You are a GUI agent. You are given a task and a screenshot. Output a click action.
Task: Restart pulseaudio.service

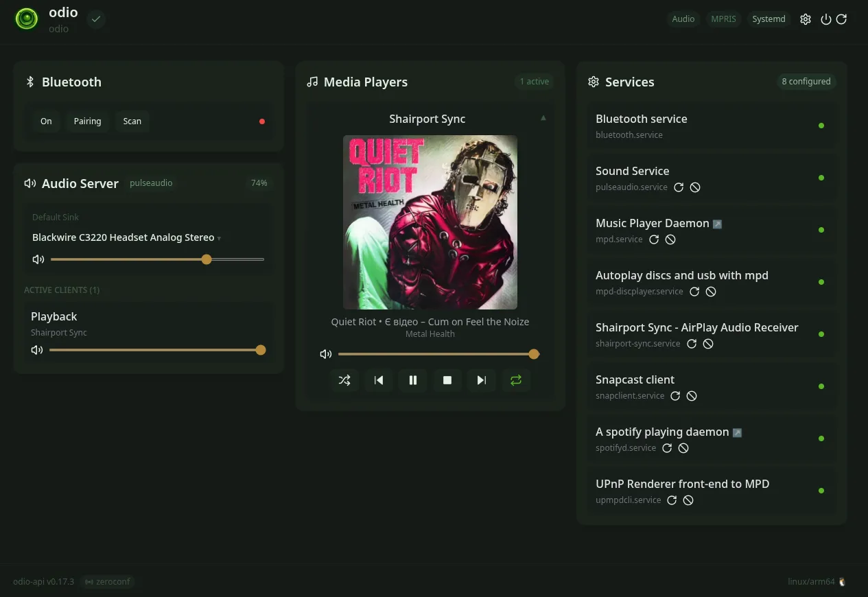click(679, 187)
